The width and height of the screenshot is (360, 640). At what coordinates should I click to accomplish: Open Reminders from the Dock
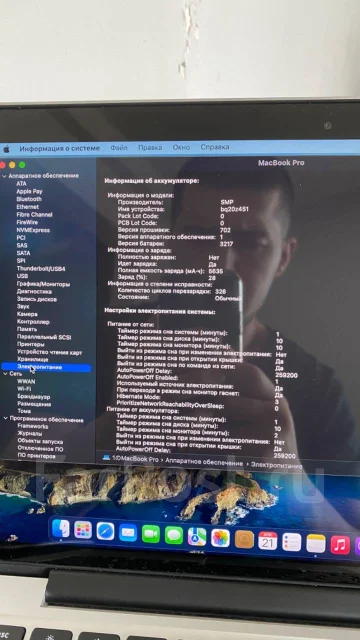click(292, 542)
